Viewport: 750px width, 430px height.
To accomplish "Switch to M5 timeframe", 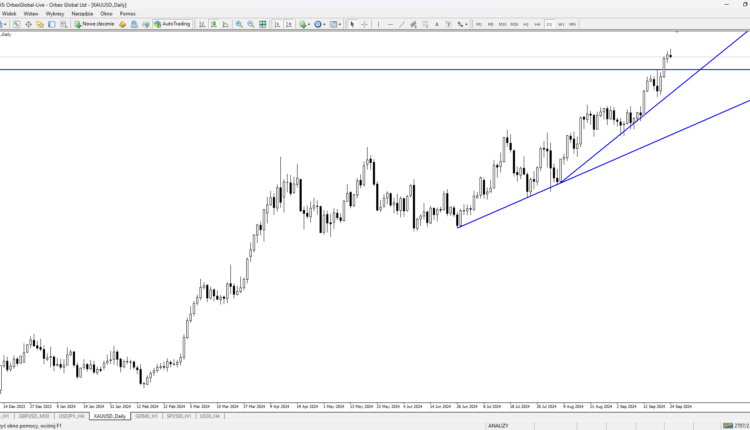I will pos(490,24).
